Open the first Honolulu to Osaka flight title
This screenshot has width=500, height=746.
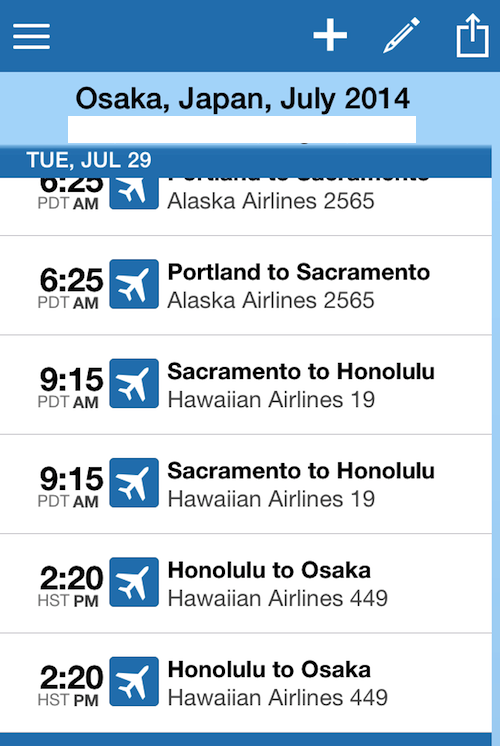269,570
